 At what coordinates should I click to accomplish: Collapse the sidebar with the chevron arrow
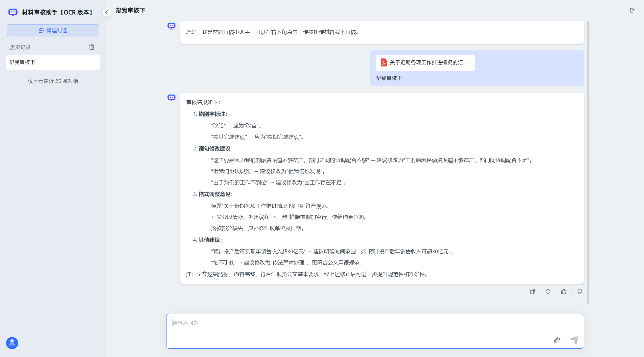pos(107,12)
